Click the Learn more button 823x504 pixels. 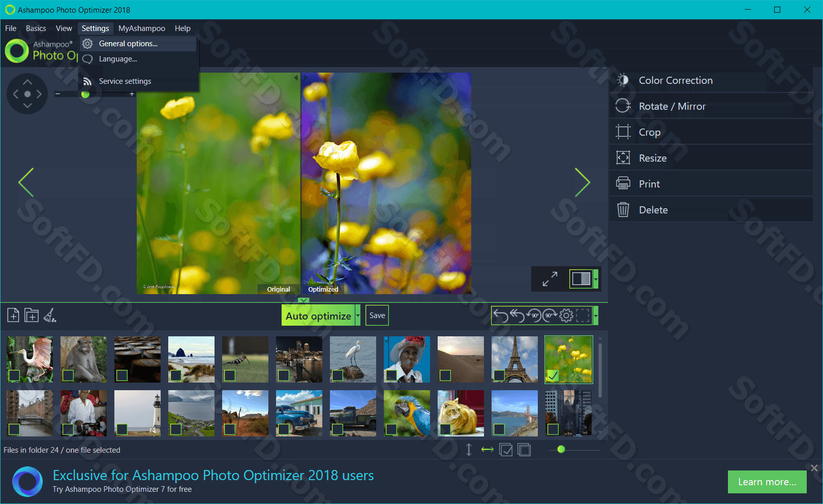767,482
